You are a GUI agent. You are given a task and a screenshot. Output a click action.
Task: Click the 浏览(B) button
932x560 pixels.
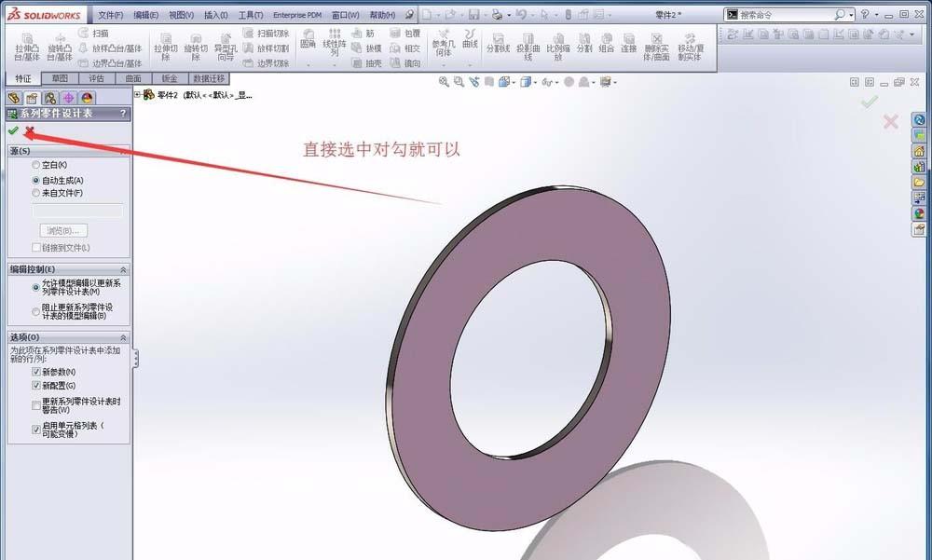point(65,229)
